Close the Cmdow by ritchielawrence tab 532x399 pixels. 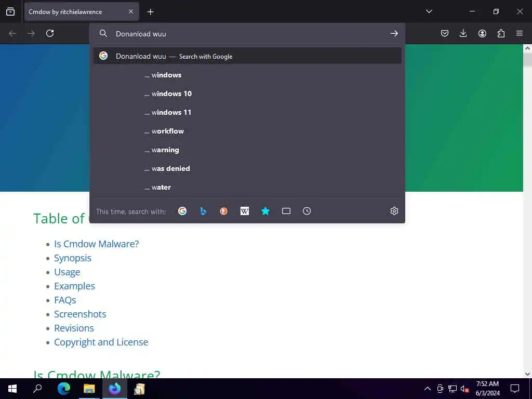(131, 11)
